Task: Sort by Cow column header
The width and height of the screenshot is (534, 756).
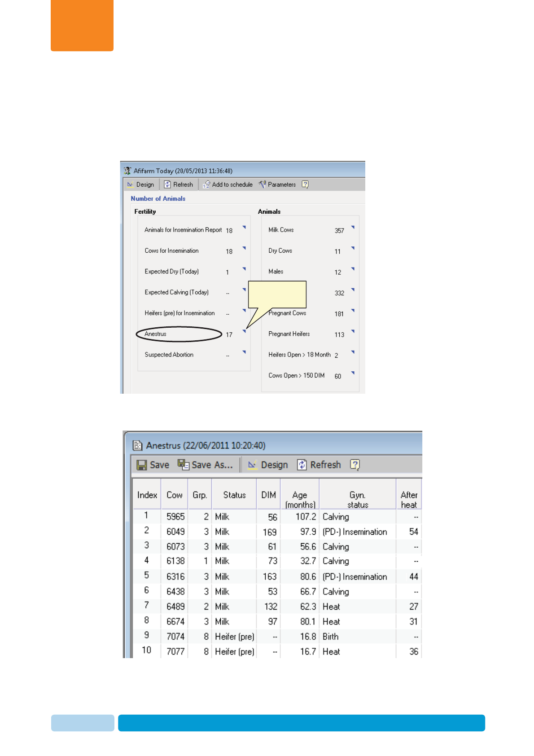Action: (174, 494)
